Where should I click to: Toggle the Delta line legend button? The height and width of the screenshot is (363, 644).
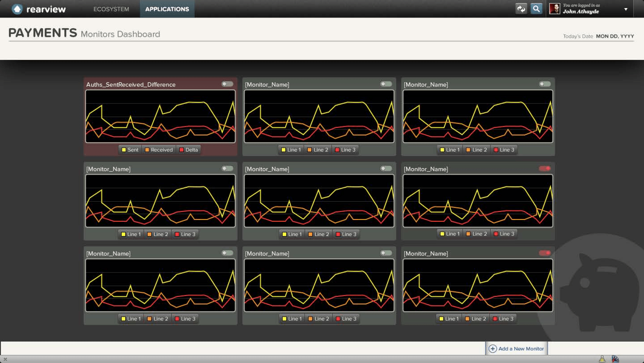tap(188, 150)
